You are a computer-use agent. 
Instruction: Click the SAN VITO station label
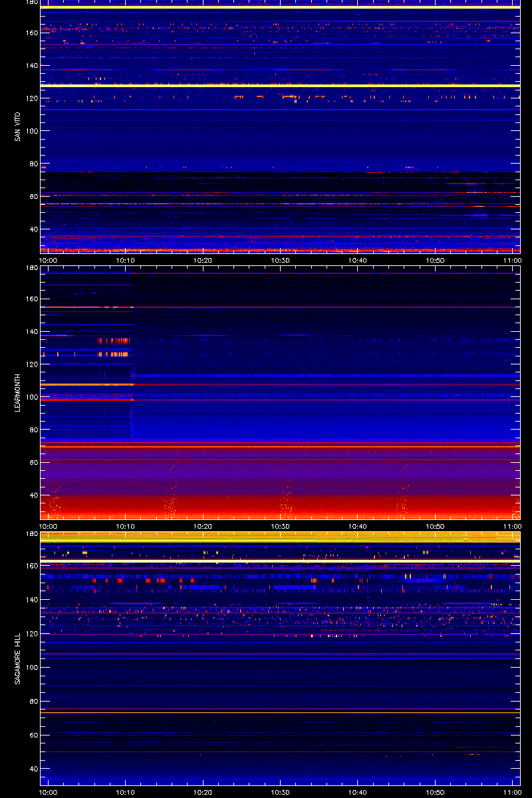17,126
